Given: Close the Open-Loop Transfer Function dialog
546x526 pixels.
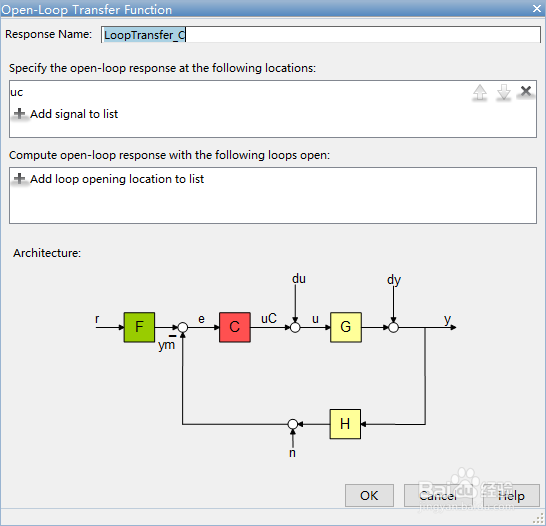Looking at the screenshot, I should [537, 9].
